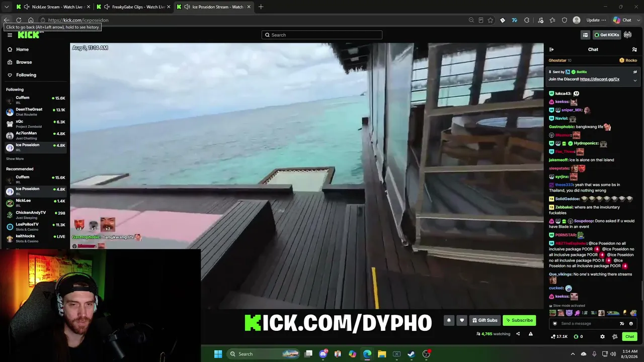644x362 pixels.
Task: Hide the pinned BotRix message
Action: coord(635,72)
